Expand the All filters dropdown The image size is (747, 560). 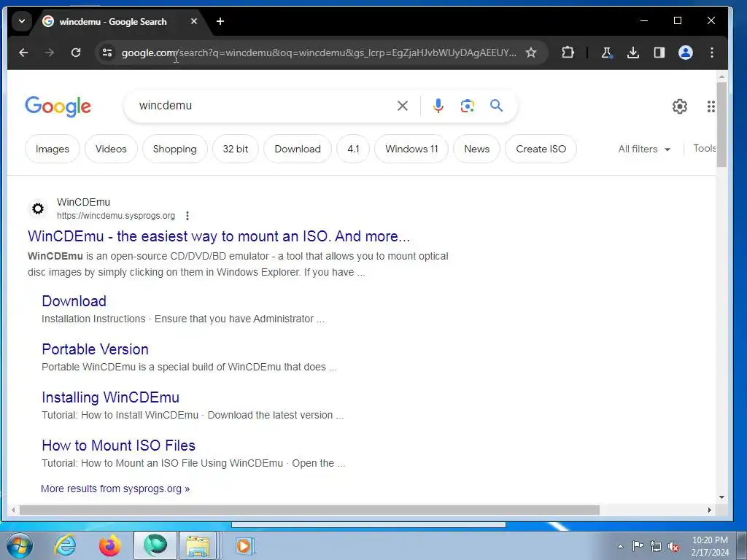pos(644,149)
